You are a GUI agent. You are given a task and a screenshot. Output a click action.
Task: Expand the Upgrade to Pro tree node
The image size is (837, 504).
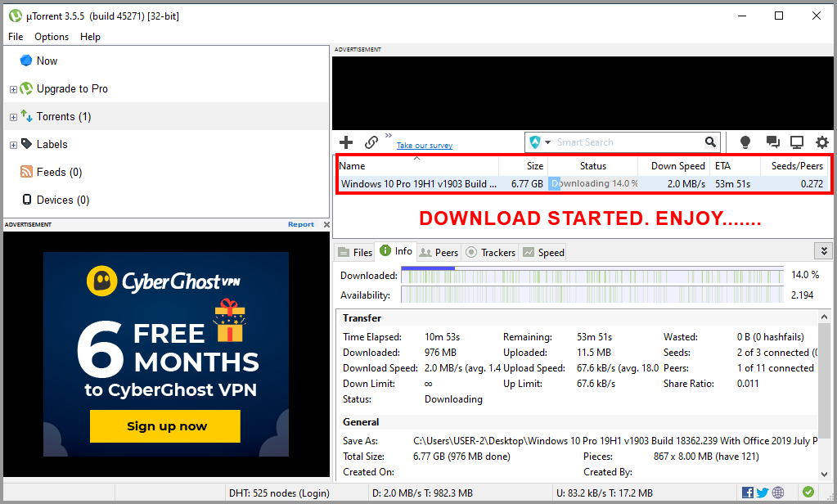click(x=13, y=89)
